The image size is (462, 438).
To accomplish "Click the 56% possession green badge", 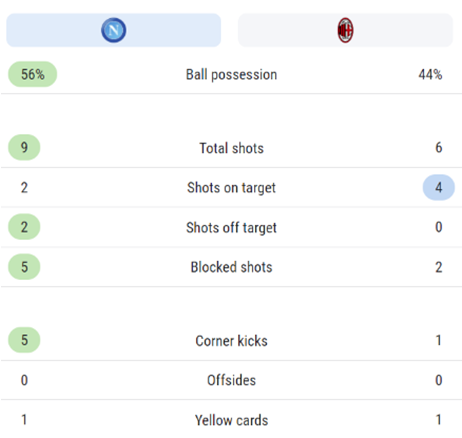I will pyautogui.click(x=33, y=74).
